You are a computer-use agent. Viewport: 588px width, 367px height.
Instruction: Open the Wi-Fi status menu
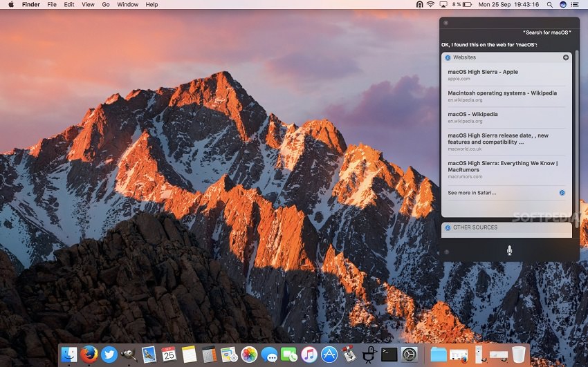coord(430,4)
